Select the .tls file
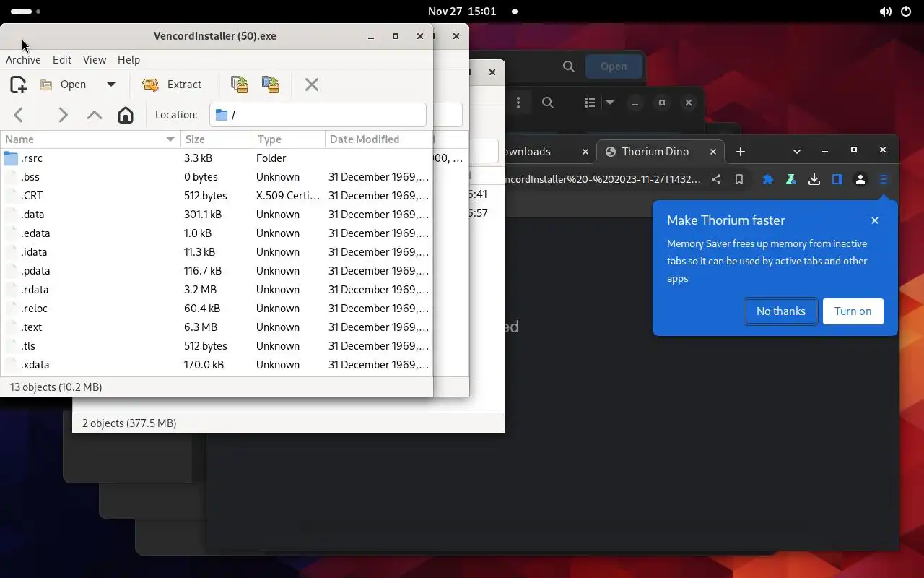Screen dimensions: 924x578 217,346
